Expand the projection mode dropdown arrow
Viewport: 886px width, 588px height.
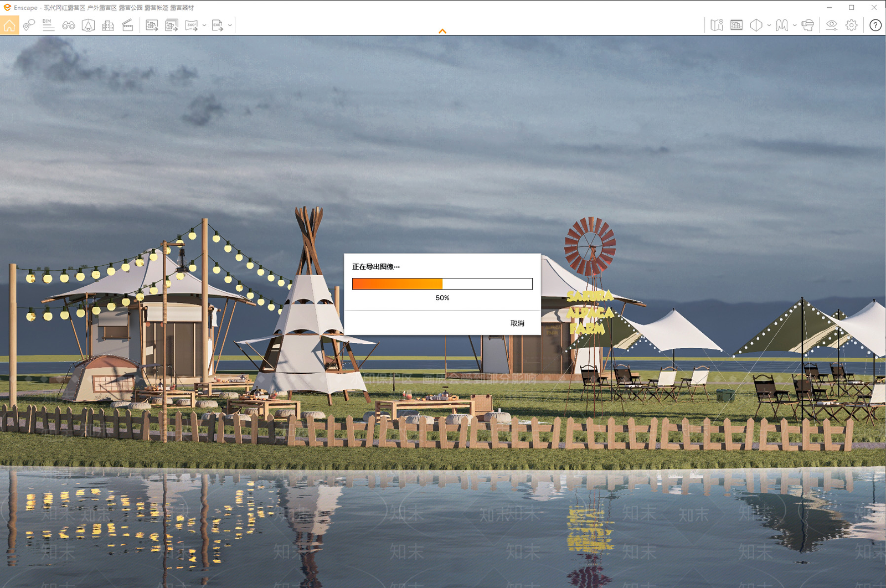769,25
